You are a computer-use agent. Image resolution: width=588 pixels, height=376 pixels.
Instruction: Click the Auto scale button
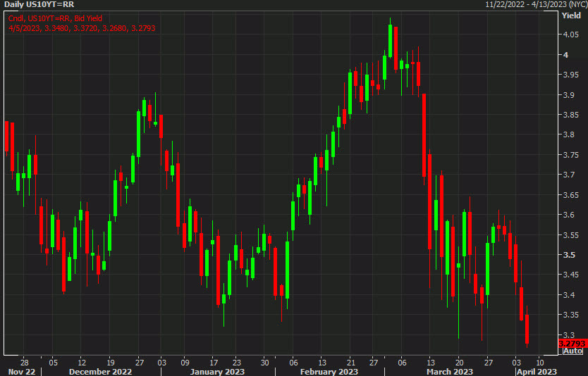(572, 351)
